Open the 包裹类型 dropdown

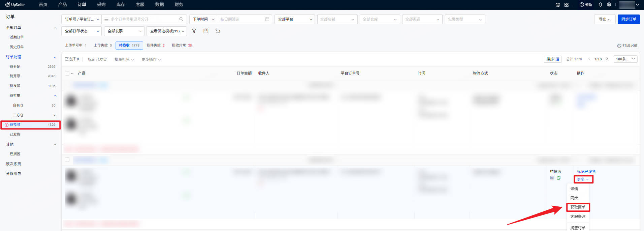coord(465,19)
